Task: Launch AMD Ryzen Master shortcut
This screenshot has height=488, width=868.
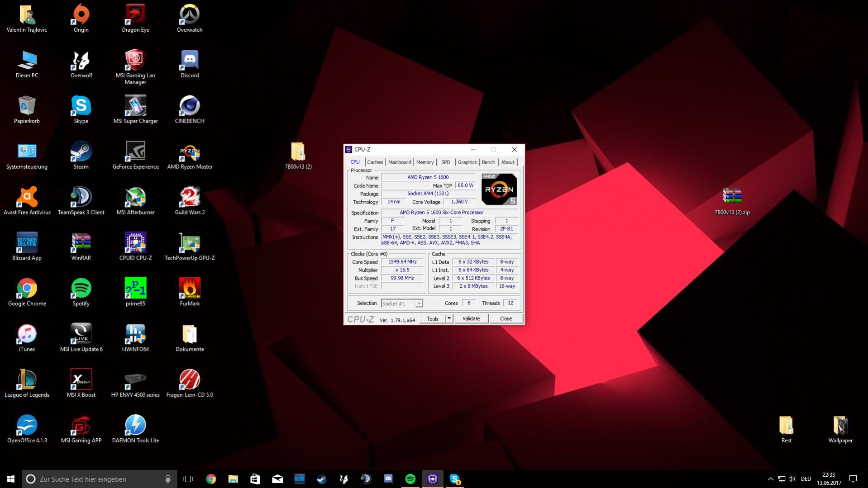Action: 190,156
